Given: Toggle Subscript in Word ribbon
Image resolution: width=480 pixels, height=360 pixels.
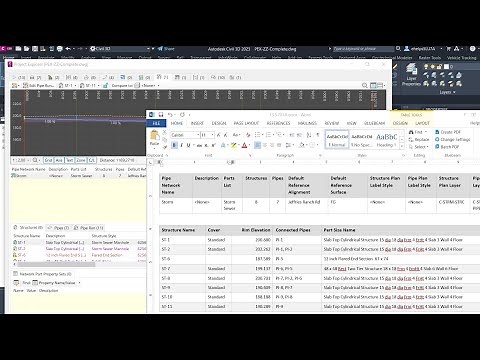Looking at the screenshot, I should pos(207,145).
